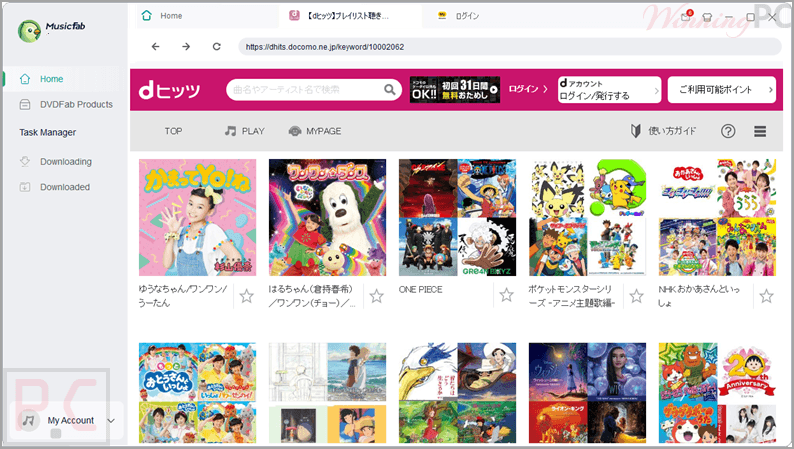Click the My Account music note avatar

pos(29,420)
